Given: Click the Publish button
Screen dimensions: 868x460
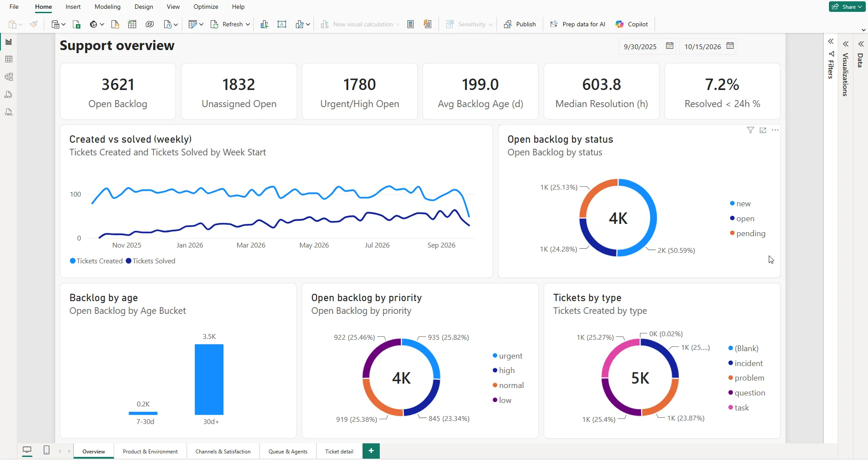Looking at the screenshot, I should pos(520,25).
